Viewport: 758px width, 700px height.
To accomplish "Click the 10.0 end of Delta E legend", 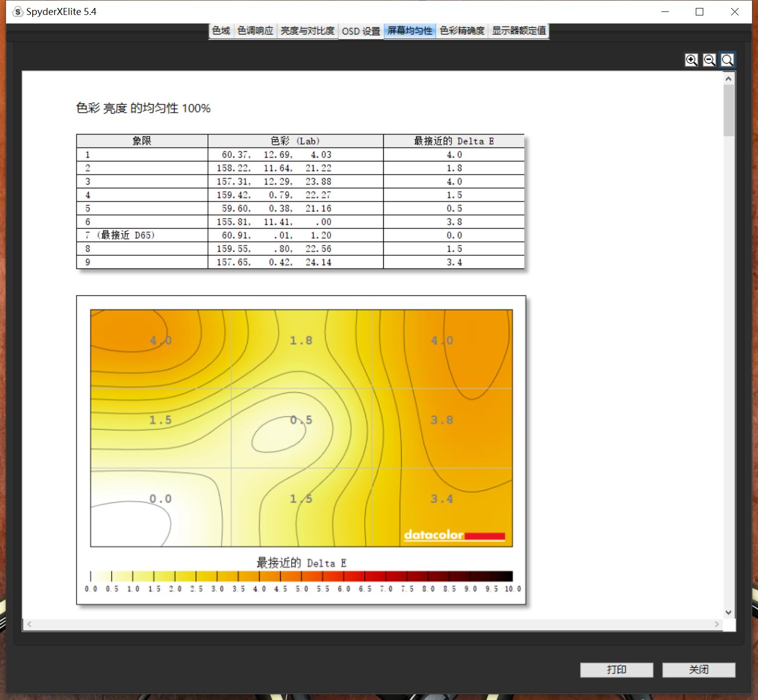I will coord(513,589).
